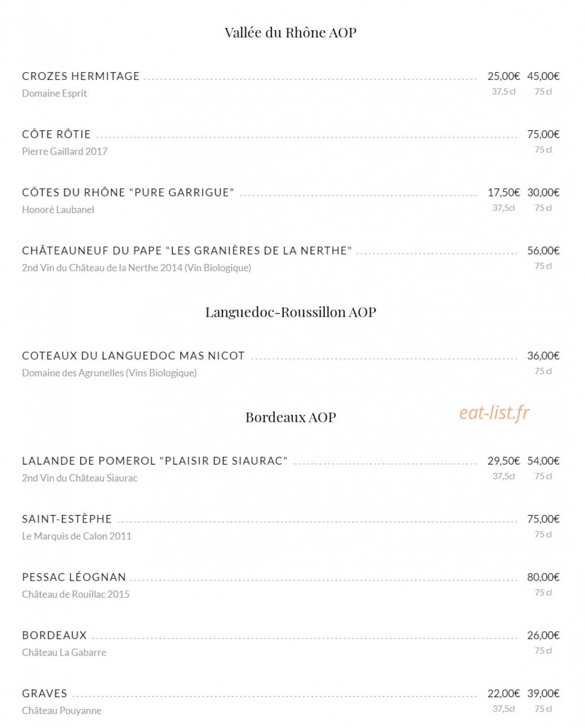
Task: Click Pierre Gaillard 2017 producer text
Action: (64, 152)
